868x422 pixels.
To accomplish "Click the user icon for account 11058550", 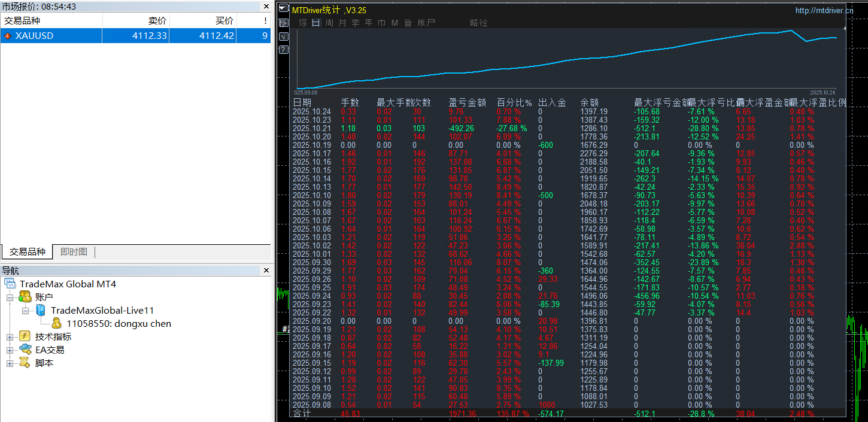I will pos(56,323).
